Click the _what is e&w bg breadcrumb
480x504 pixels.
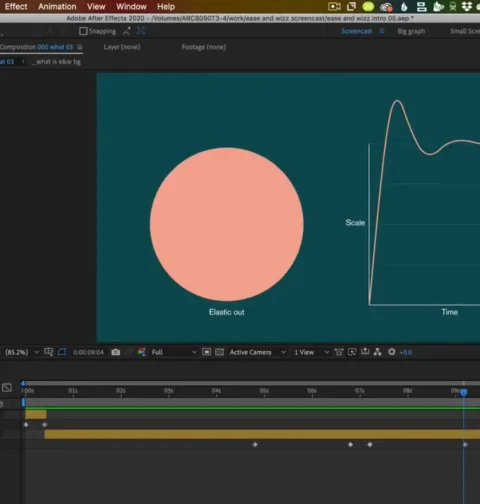point(57,62)
